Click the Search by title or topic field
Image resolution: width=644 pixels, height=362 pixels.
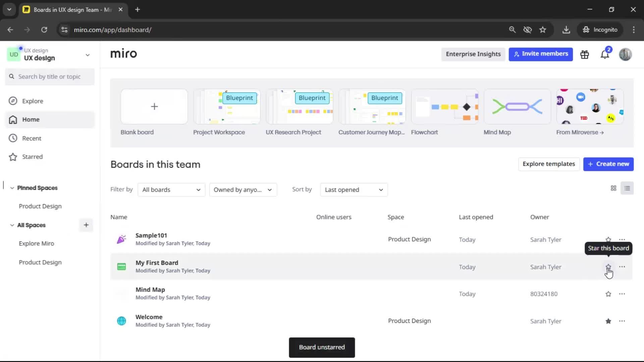pyautogui.click(x=50, y=77)
